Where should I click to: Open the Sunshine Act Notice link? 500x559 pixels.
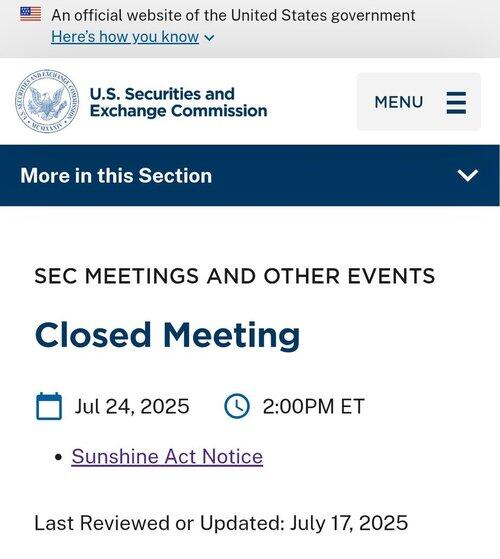pos(167,456)
